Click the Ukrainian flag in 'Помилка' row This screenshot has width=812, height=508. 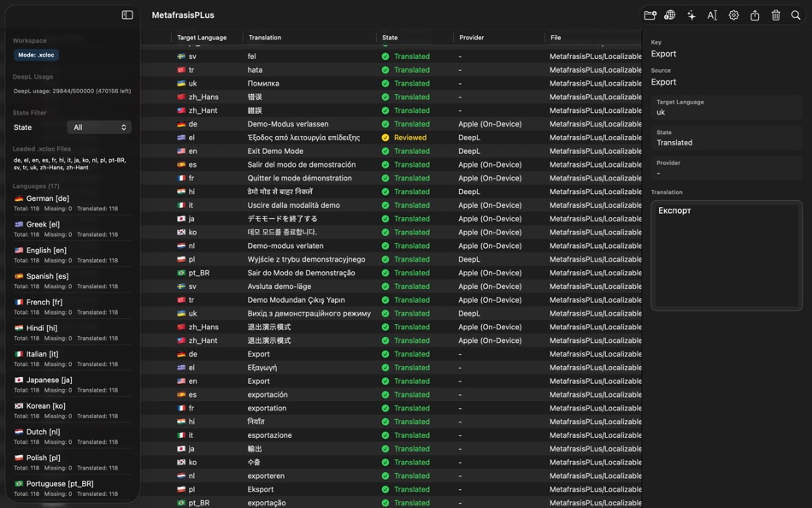tap(181, 84)
